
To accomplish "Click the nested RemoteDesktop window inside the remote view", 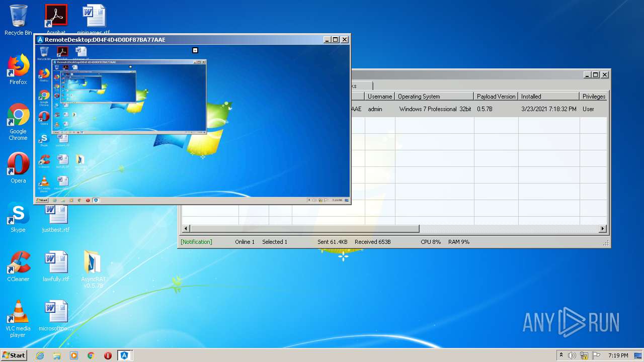I will point(129,97).
